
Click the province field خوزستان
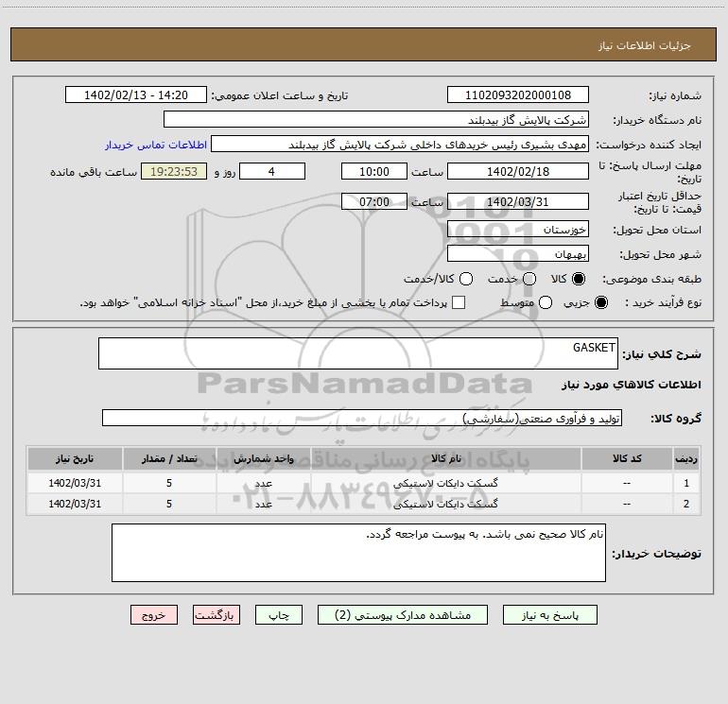[x=518, y=230]
